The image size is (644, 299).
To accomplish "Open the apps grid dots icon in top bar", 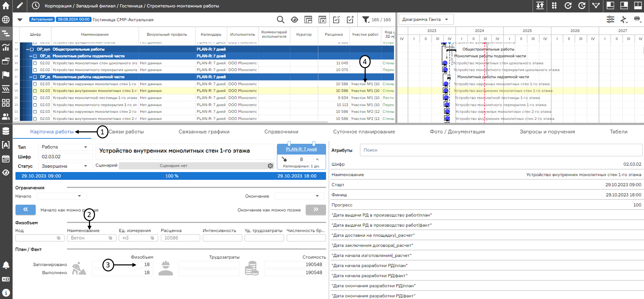I will (554, 6).
